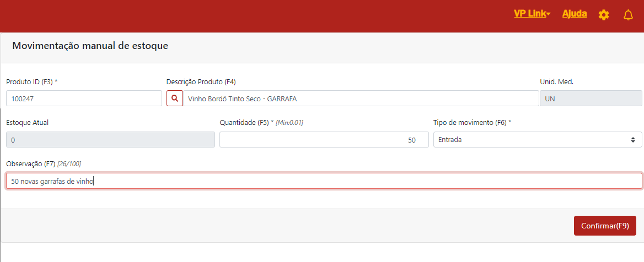
Task: Click the 'Produto ID (F3)' label
Action: click(x=31, y=81)
